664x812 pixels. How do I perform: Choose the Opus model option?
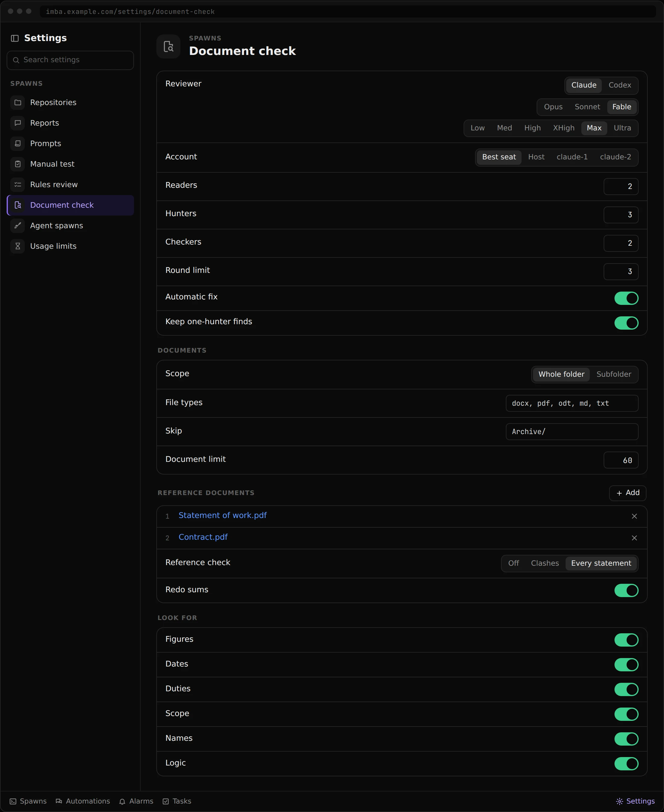(553, 107)
